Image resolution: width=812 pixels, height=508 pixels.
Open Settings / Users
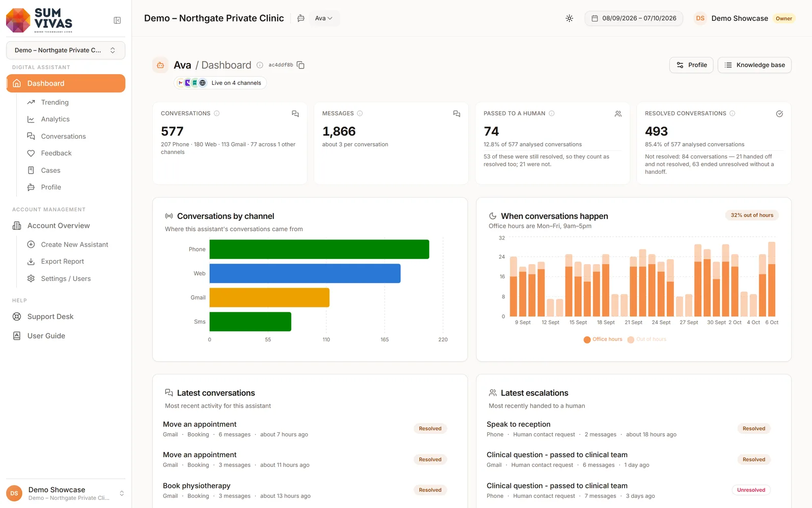(66, 278)
